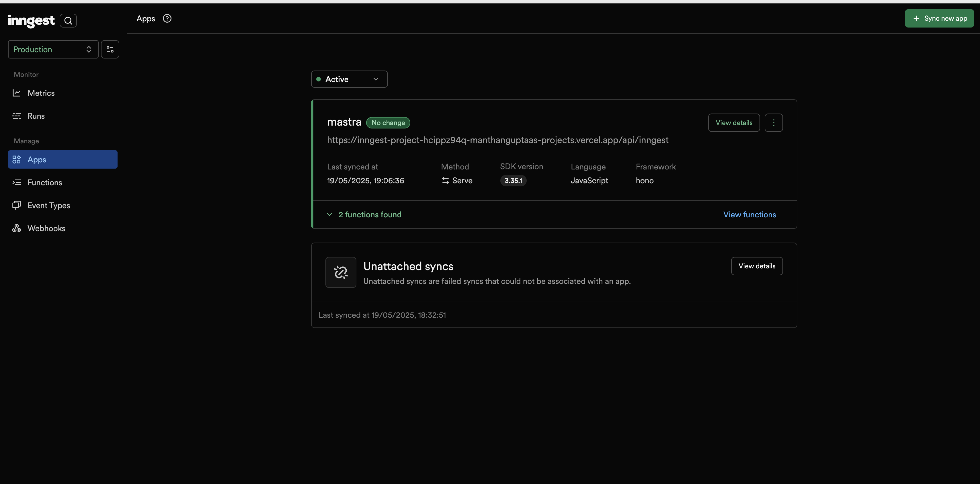Image resolution: width=980 pixels, height=484 pixels.
Task: Open Webhooks via its sidebar icon
Action: click(17, 228)
